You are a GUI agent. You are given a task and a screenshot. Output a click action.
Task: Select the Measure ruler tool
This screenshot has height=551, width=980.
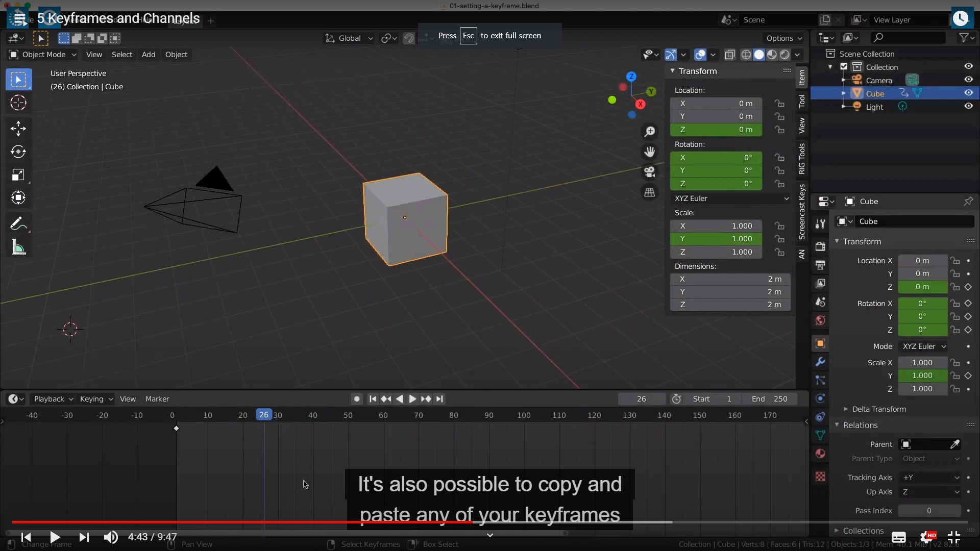(18, 248)
